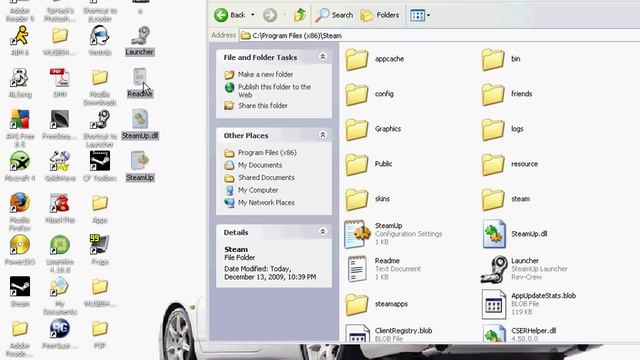Select My Documents shortcut on desktop
Viewport: 640px width, 360px height.
tap(60, 296)
